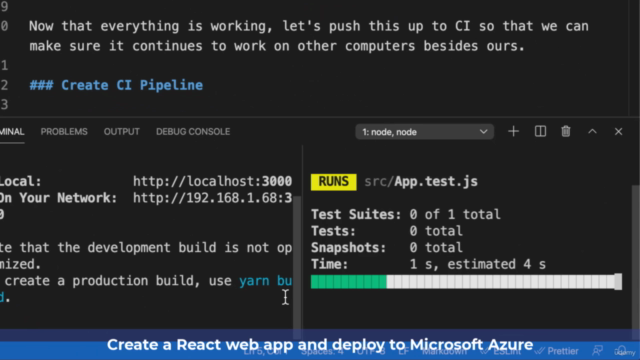The width and height of the screenshot is (640, 360).
Task: Place cursor on '### Create CI Pipeline' heading
Action: coord(116,85)
